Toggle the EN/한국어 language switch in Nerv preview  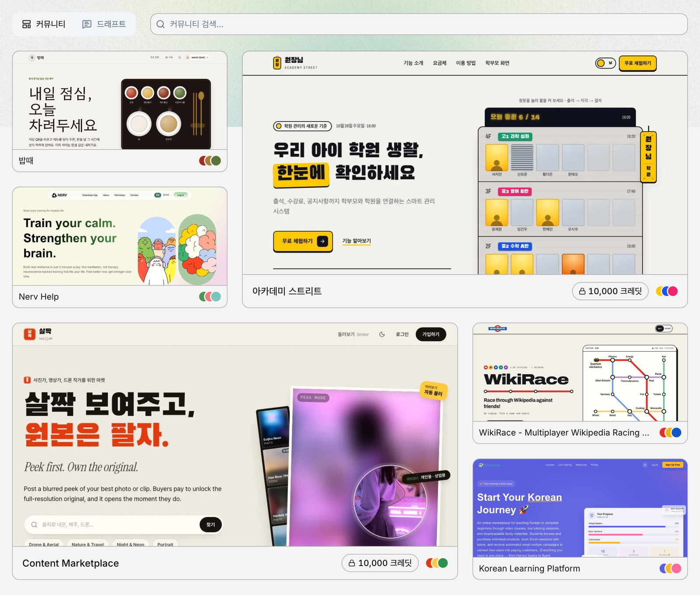point(162,195)
